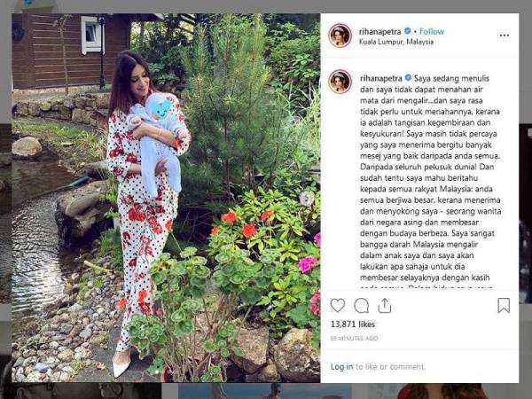This screenshot has height=399, width=532.
Task: Share the post using the share icon
Action: [x=385, y=305]
